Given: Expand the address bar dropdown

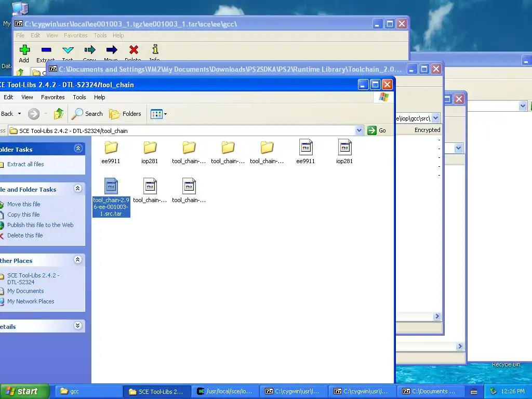Looking at the screenshot, I should coord(359,130).
